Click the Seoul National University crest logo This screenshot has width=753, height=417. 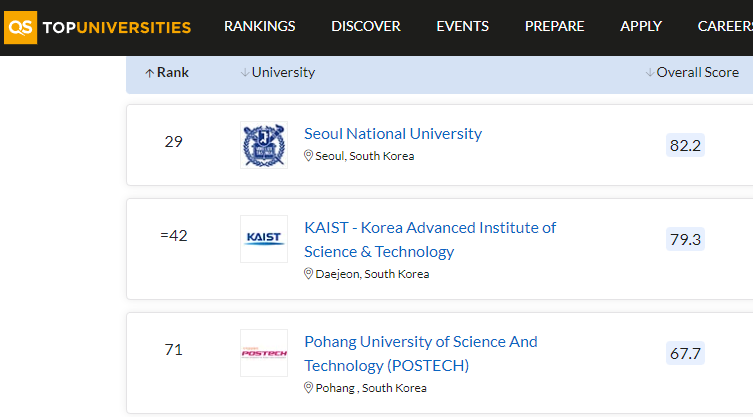point(264,145)
